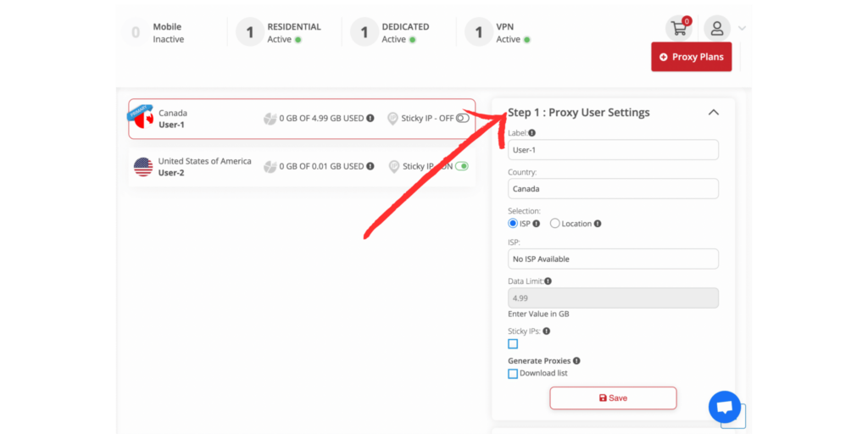Open the live chat bubble
Screen dimensions: 868x434
[725, 408]
